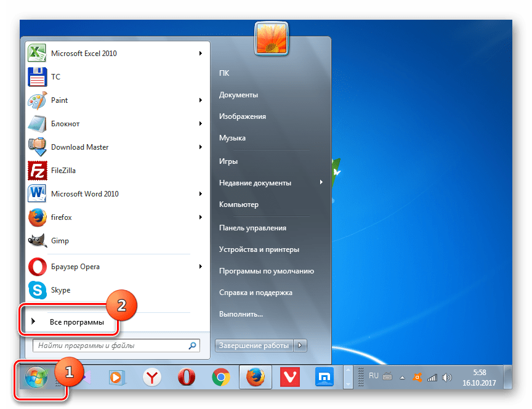Click Завершение работы button

click(x=254, y=346)
